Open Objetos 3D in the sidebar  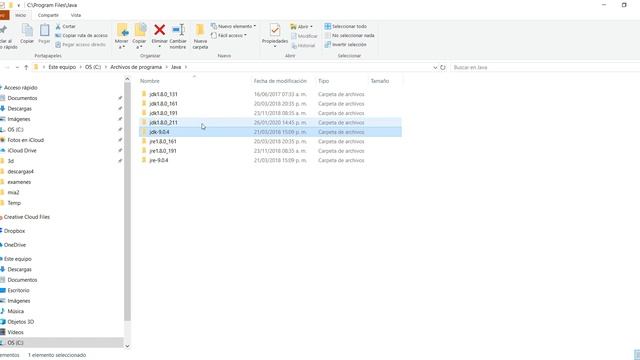[20, 322]
